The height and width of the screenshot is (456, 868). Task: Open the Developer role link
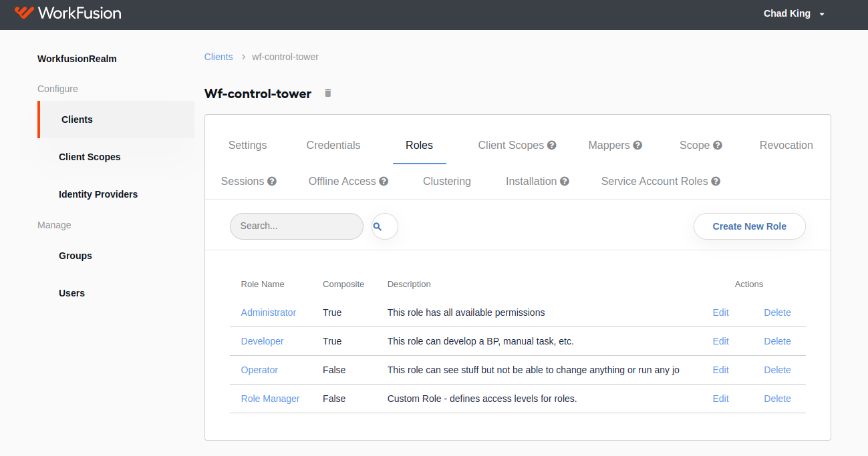(x=262, y=341)
